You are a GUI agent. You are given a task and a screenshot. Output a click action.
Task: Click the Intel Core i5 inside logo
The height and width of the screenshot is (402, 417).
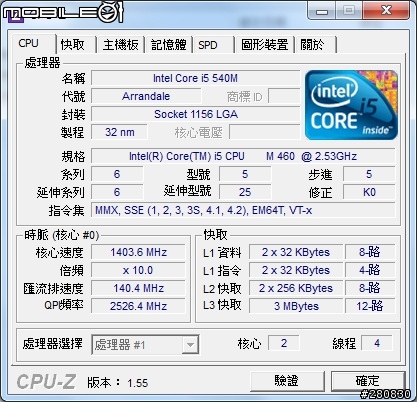coord(351,105)
